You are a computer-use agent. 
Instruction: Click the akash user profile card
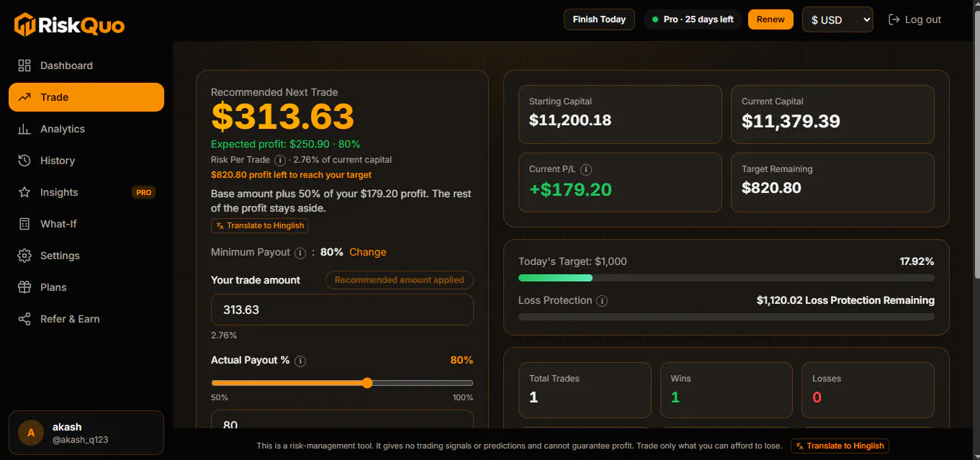pyautogui.click(x=86, y=433)
